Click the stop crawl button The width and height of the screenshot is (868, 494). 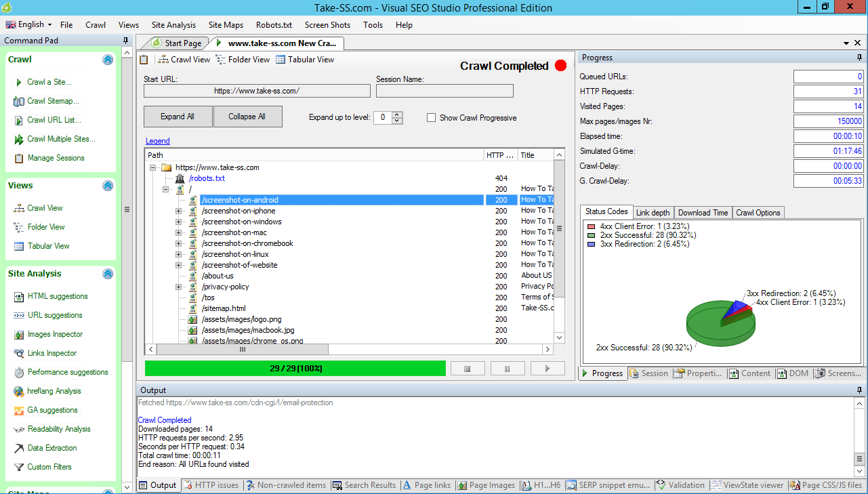coord(467,368)
